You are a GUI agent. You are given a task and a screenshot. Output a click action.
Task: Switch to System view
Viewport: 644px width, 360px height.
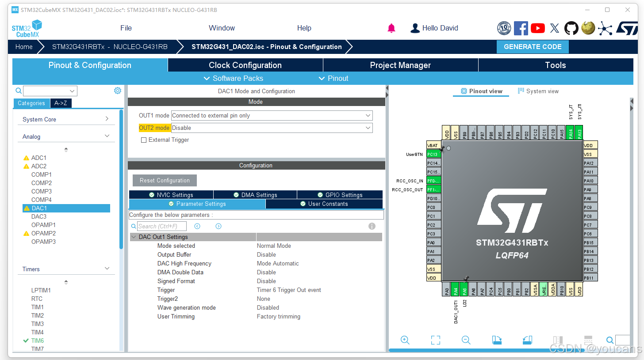[538, 91]
